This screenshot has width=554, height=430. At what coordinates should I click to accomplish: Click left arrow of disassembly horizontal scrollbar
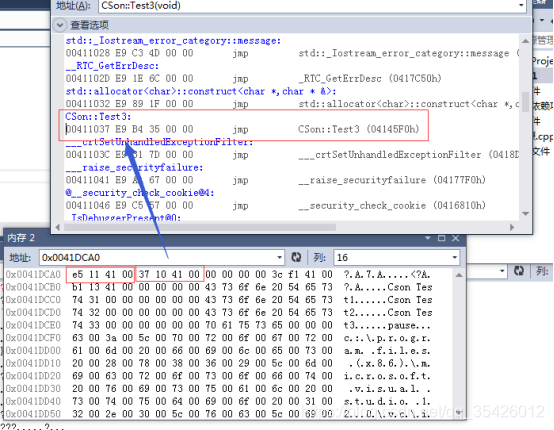(58, 227)
